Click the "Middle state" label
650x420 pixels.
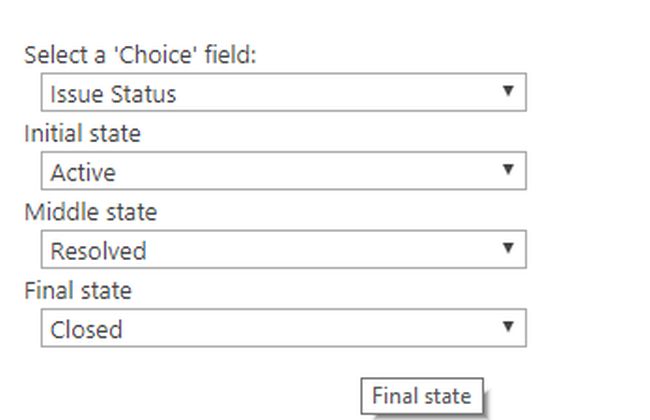[x=91, y=212]
